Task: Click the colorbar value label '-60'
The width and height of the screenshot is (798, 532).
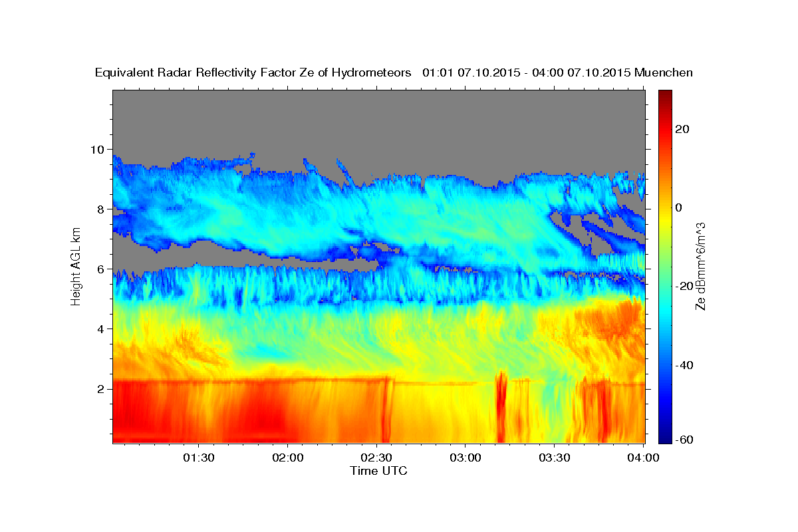Action: tap(684, 440)
